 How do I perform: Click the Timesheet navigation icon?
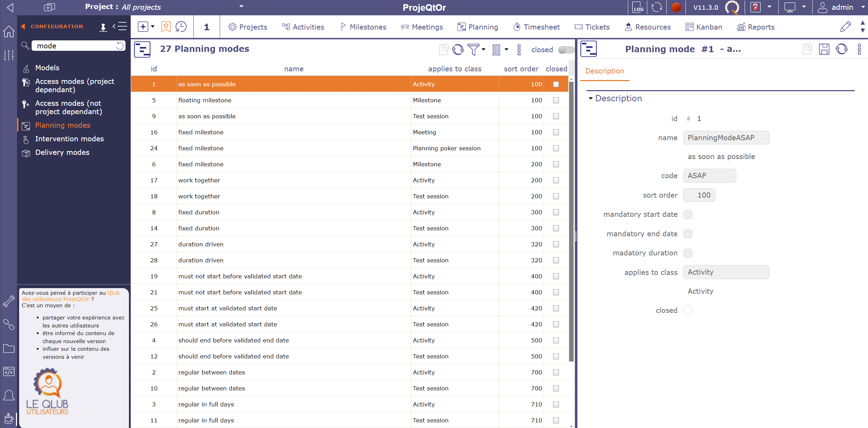coord(515,26)
